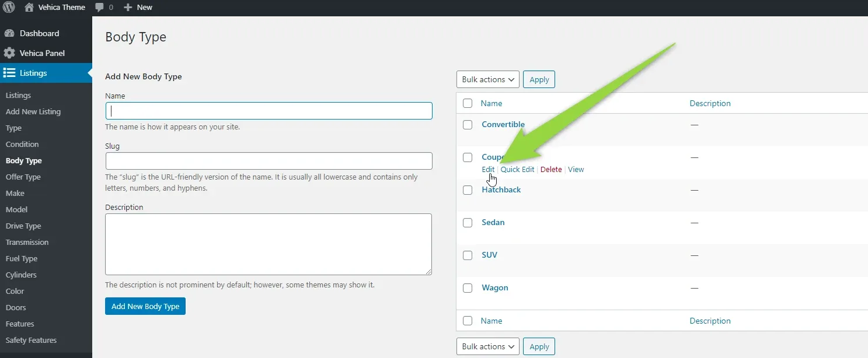Delete the Coupe body type
The width and height of the screenshot is (868, 358).
coord(551,170)
